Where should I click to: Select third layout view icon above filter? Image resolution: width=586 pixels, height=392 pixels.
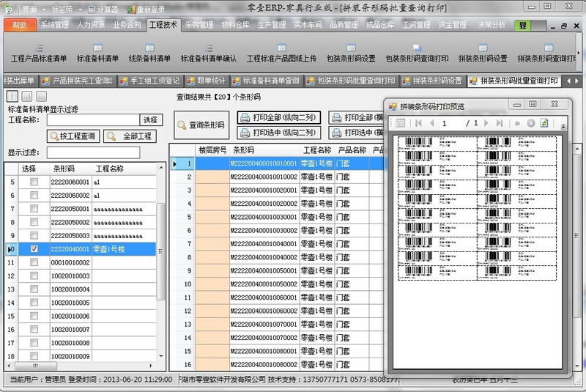(x=42, y=97)
